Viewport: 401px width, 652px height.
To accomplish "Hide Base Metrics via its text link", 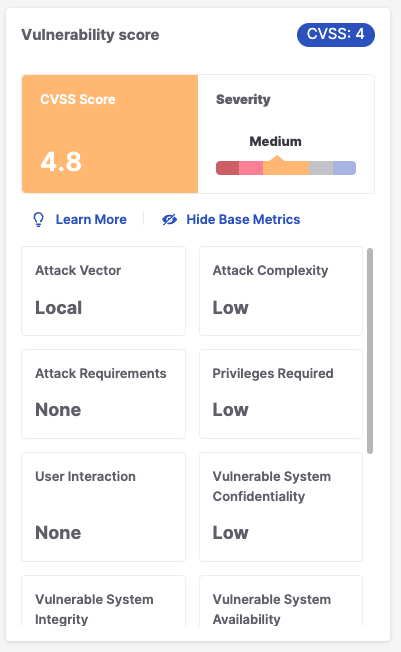I will 243,220.
